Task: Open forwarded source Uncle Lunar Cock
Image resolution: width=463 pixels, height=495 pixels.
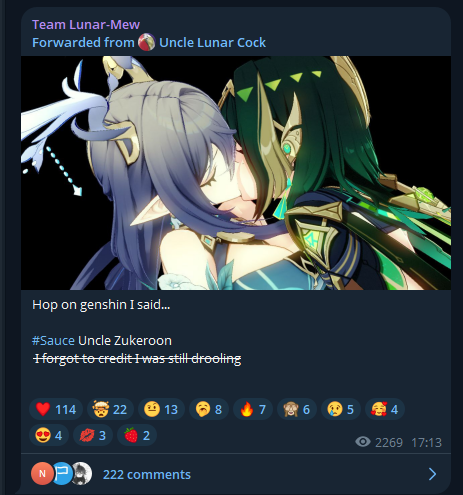Action: [x=212, y=43]
